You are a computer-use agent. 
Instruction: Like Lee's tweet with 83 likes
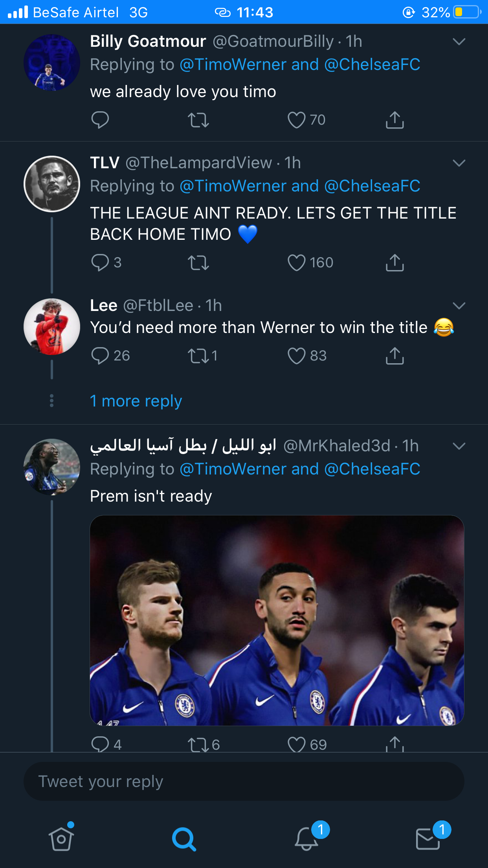click(x=297, y=356)
